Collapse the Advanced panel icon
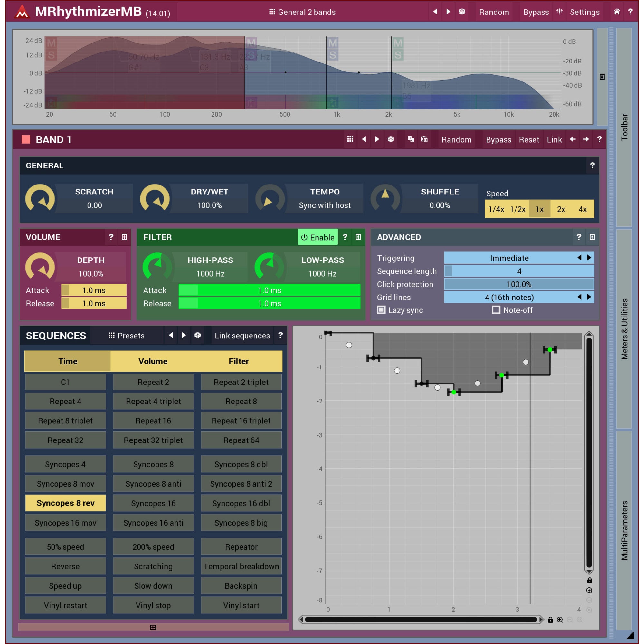The width and height of the screenshot is (644, 644). [592, 237]
